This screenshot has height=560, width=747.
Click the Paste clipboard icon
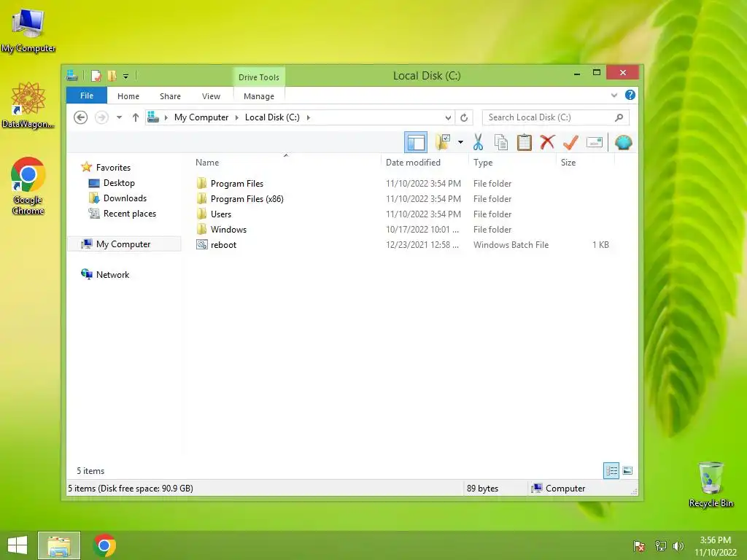click(524, 142)
